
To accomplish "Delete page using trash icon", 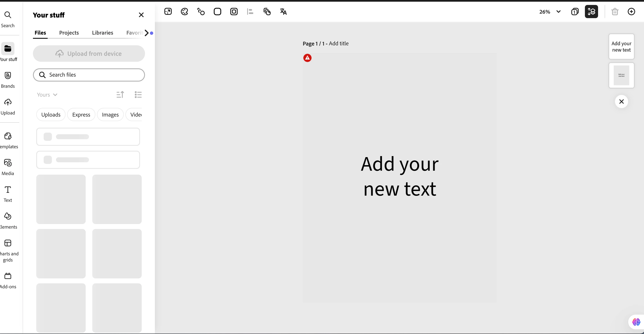I will (615, 12).
